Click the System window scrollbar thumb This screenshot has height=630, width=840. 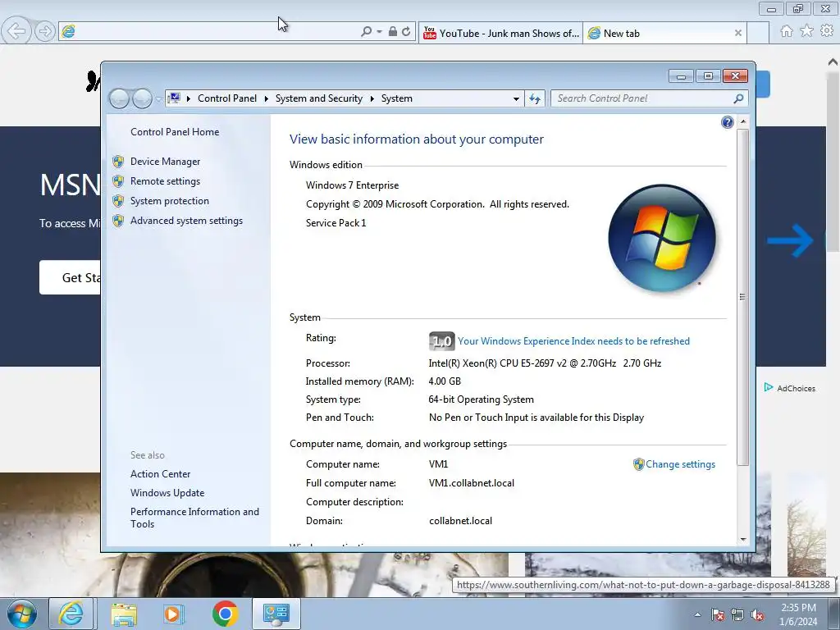click(x=743, y=297)
